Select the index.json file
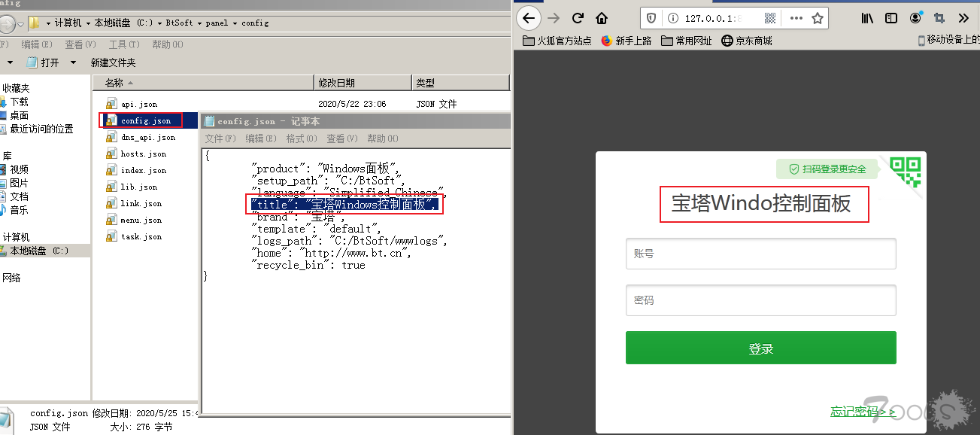The height and width of the screenshot is (435, 980). coord(136,170)
